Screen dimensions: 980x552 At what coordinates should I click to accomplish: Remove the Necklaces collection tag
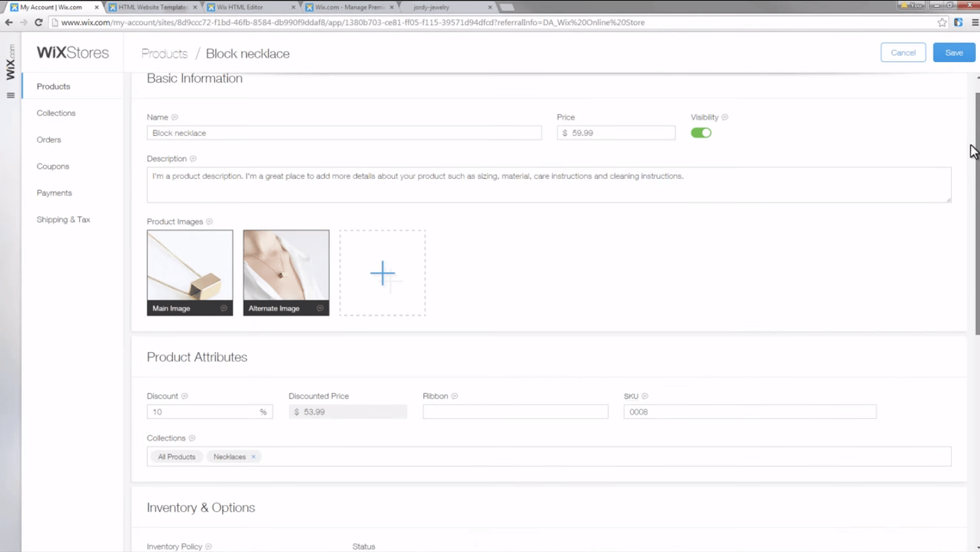[x=253, y=456]
